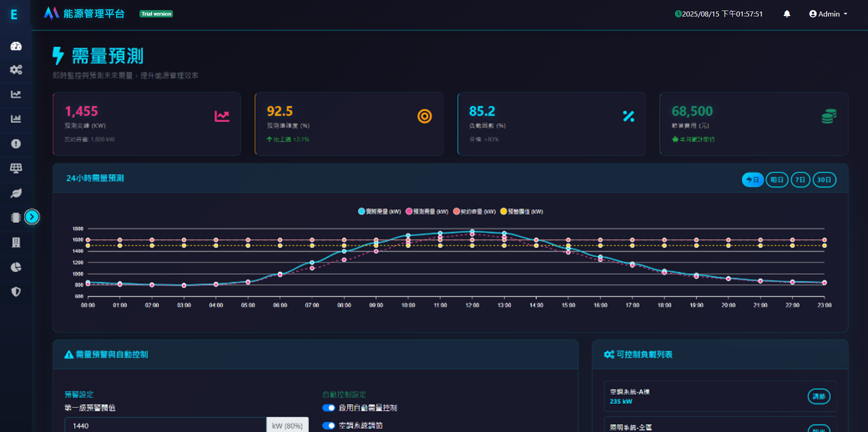Click the 1,455 predicted peak value
Viewport: 868px width, 432px height.
(x=82, y=112)
